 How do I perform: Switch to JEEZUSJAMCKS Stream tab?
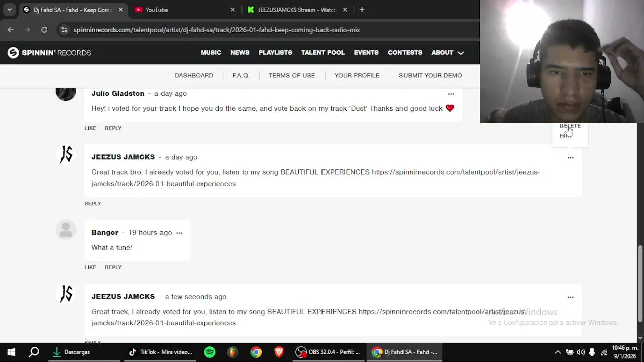tap(297, 10)
